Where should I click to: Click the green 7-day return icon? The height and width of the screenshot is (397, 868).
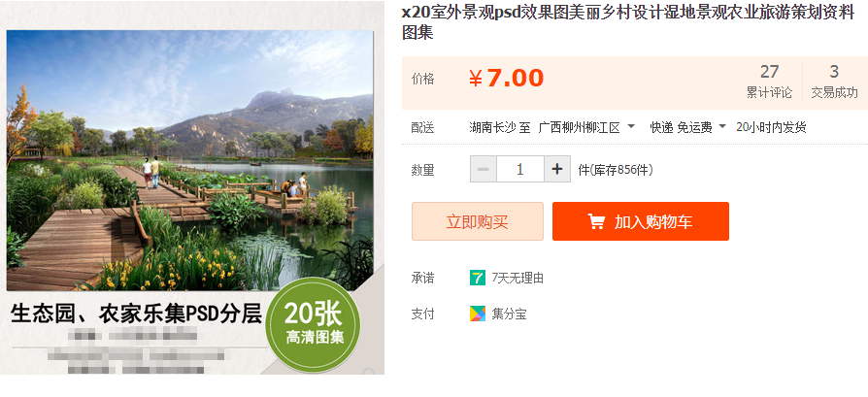[477, 278]
